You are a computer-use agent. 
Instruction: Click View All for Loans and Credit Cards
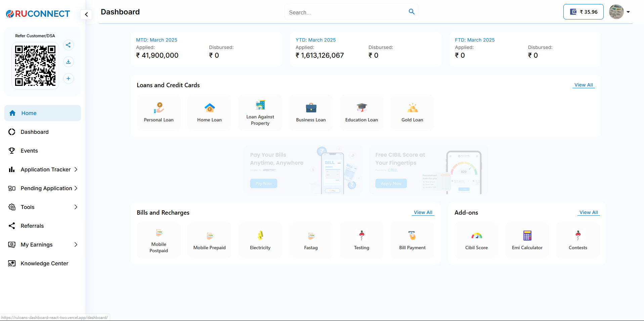[x=583, y=85]
